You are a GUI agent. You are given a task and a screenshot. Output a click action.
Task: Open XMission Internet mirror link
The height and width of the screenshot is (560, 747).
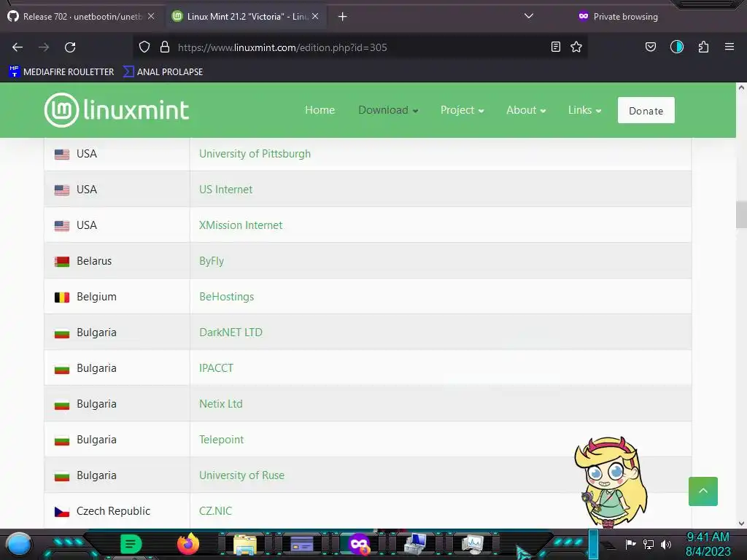tap(241, 225)
